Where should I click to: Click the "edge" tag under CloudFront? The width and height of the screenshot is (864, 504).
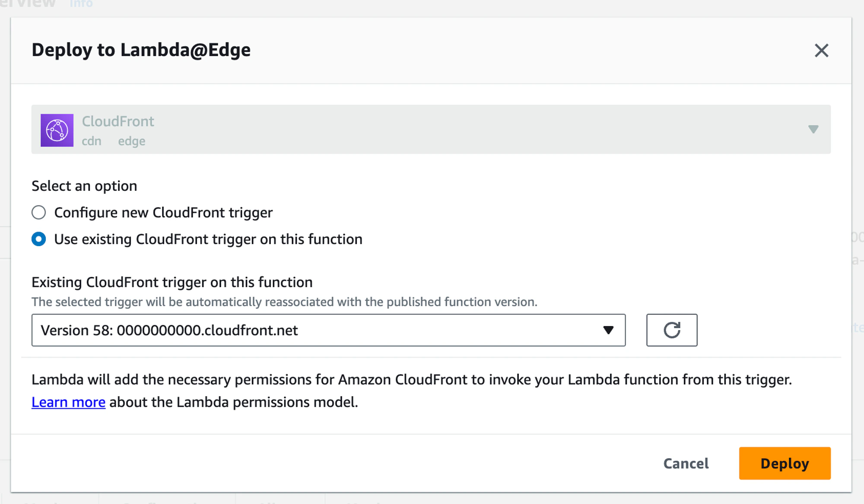(132, 141)
